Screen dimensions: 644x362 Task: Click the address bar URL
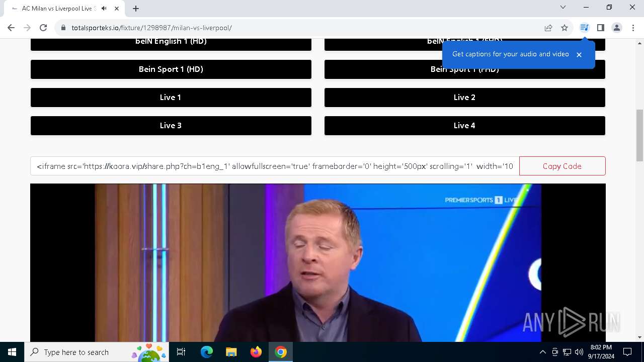(151, 28)
